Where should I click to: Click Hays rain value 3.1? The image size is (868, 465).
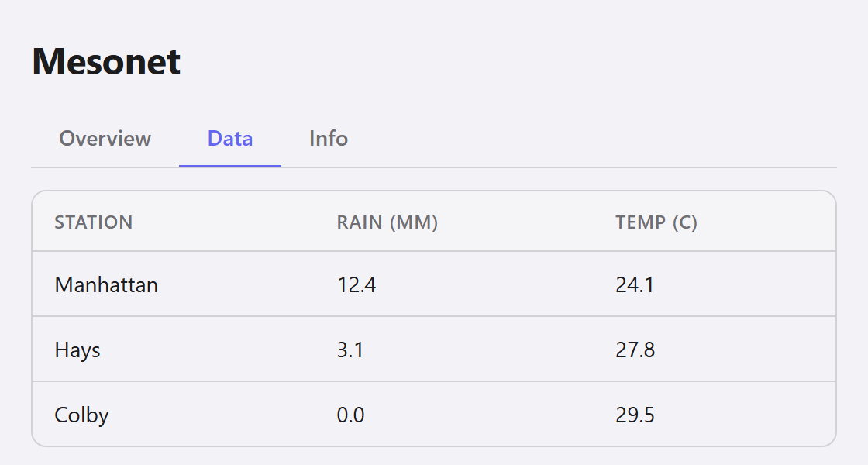[350, 350]
